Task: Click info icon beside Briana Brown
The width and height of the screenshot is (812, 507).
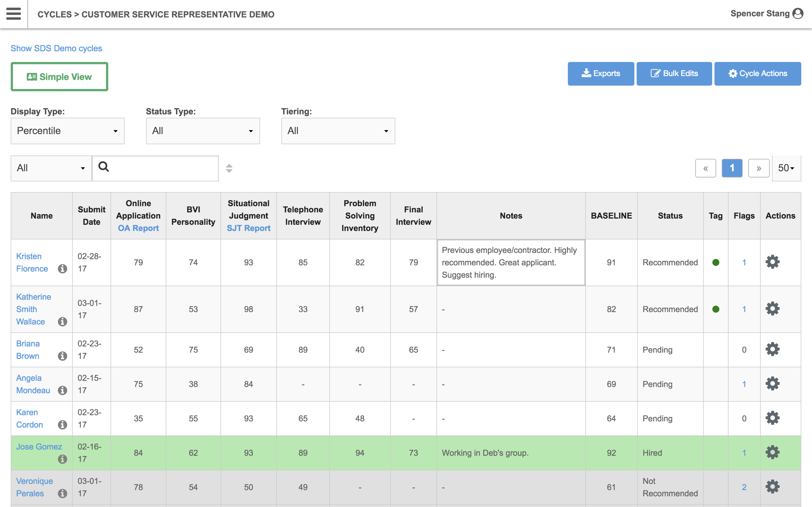Action: 62,356
